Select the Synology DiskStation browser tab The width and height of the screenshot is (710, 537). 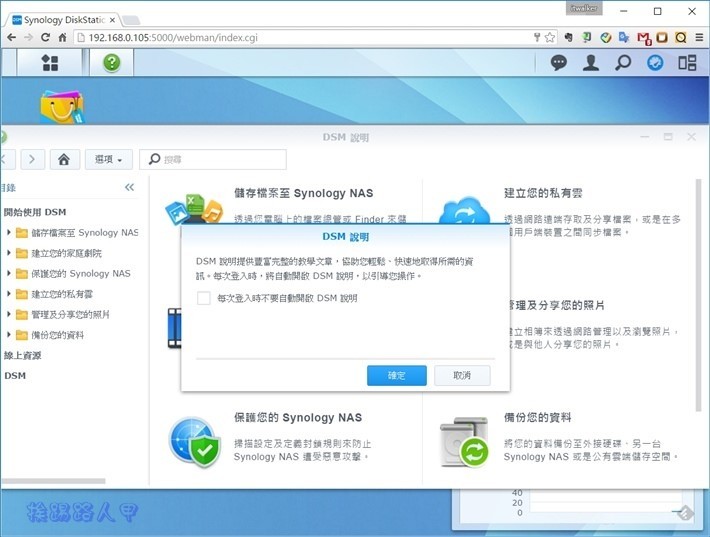63,20
